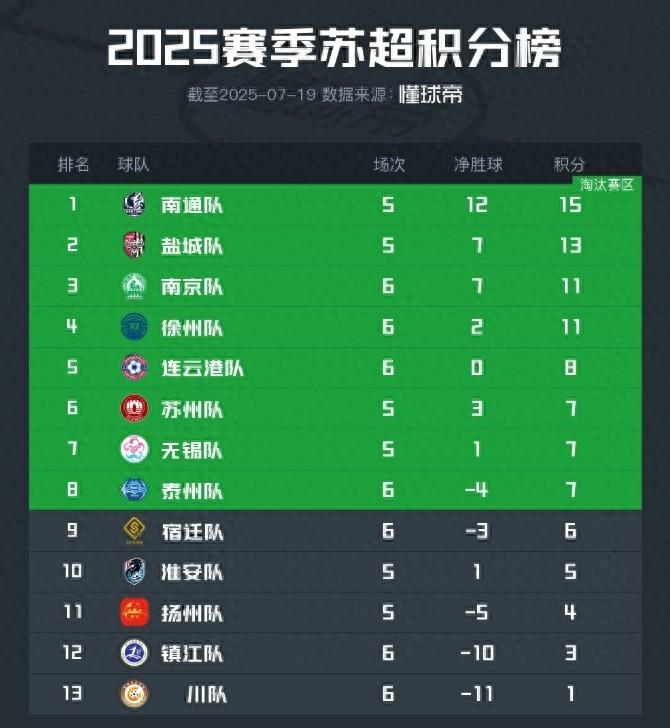Click the 连云港队 football logo
This screenshot has height=728, width=670.
coord(134,368)
